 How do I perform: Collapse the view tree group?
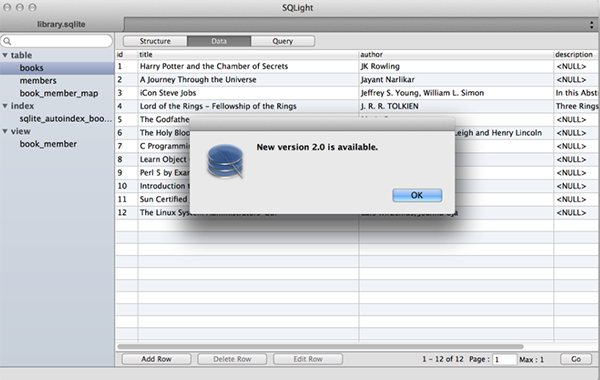pos(5,131)
